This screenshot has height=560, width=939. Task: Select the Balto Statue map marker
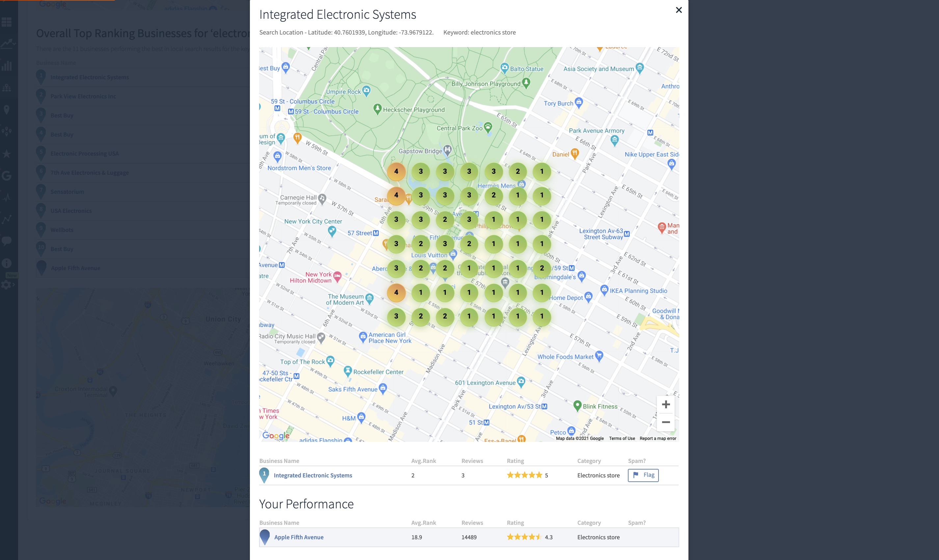coord(504,68)
